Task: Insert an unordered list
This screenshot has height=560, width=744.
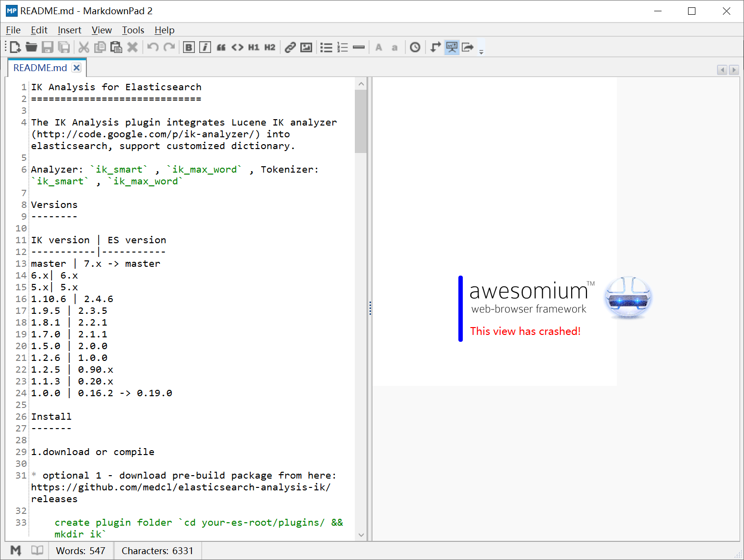Action: [x=326, y=47]
